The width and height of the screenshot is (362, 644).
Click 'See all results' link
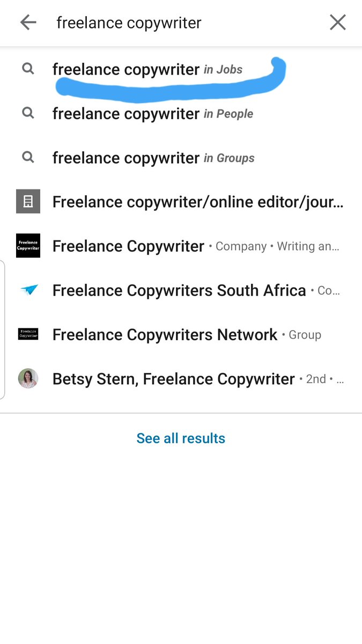coord(181,438)
